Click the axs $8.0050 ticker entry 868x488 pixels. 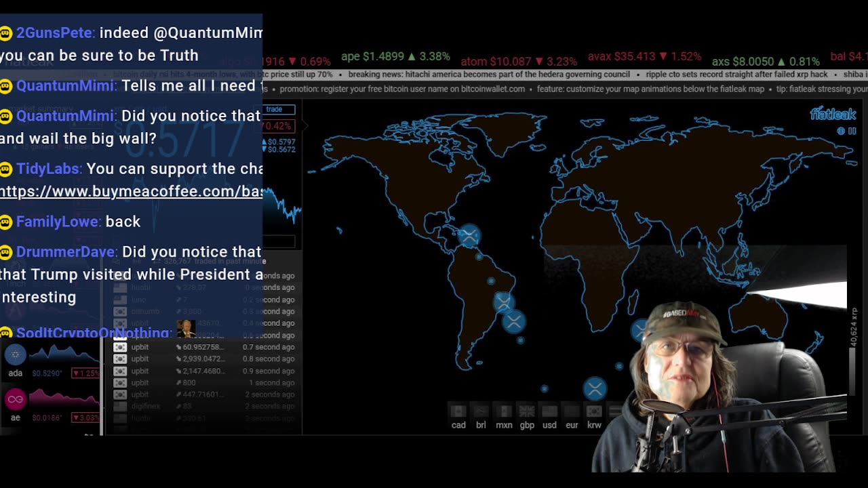766,62
